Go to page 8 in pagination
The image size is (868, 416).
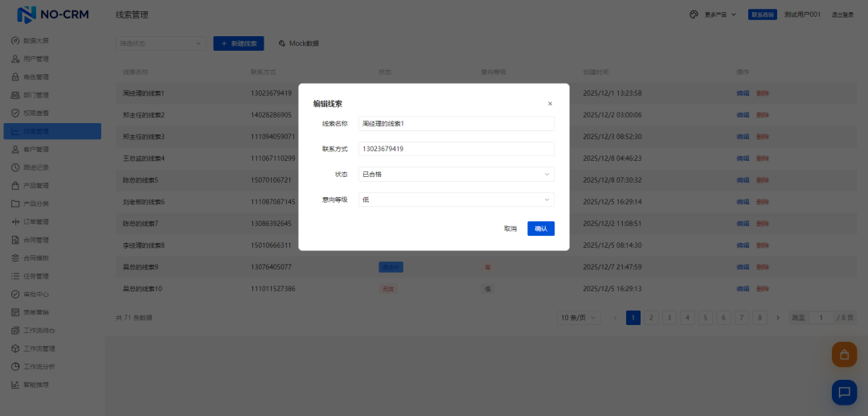pos(760,317)
